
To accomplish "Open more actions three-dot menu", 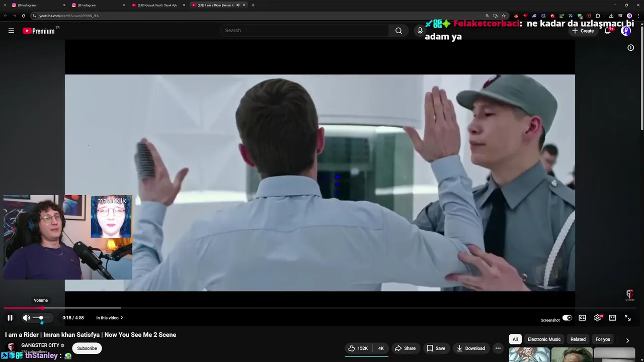I will (498, 348).
